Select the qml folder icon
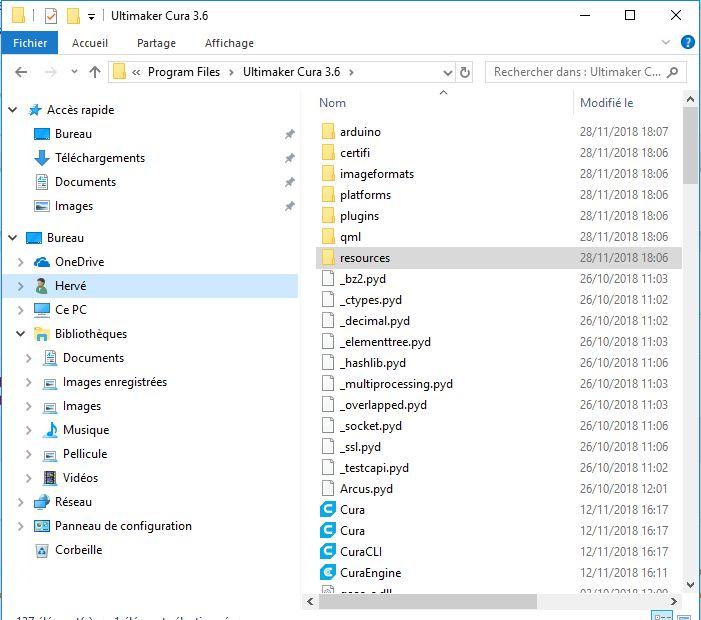 point(328,236)
